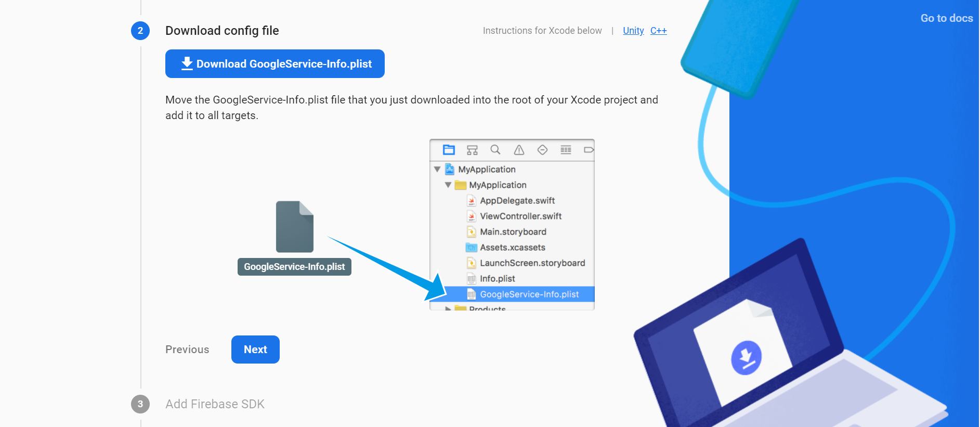Screen dimensions: 980x427
Task: Select the step 2 number circle
Action: [x=140, y=31]
